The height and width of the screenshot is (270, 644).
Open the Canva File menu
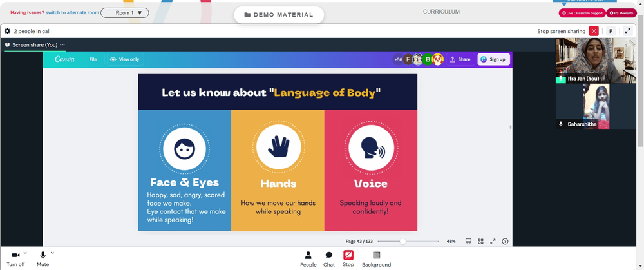click(93, 59)
